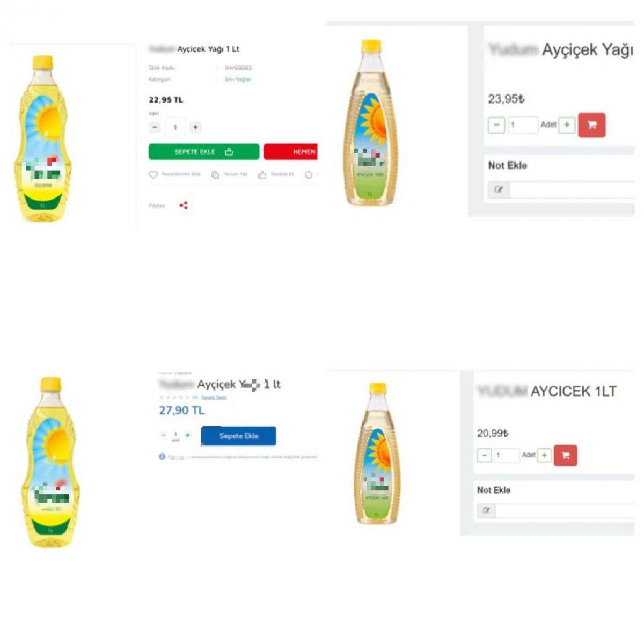This screenshot has height=644, width=644.
Task: Click the Tavsiye Et thumbs-up icon
Action: click(262, 174)
